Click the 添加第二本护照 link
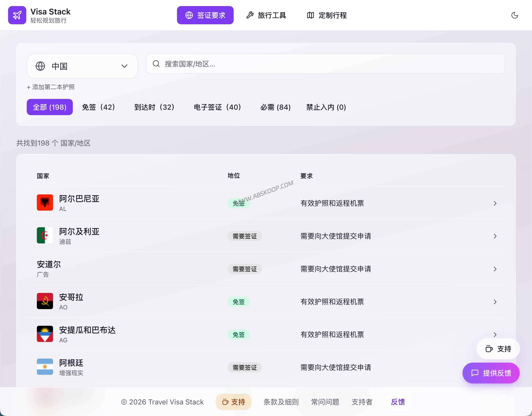 coord(50,87)
